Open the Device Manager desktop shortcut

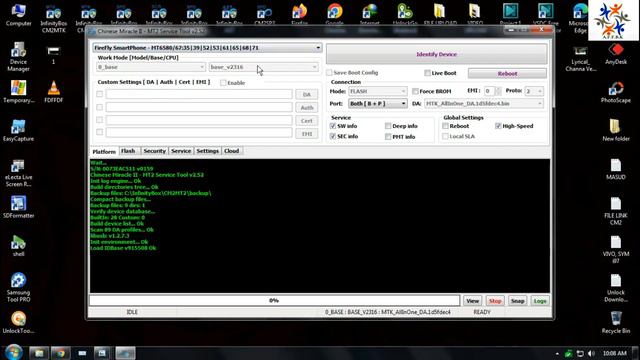pos(18,57)
